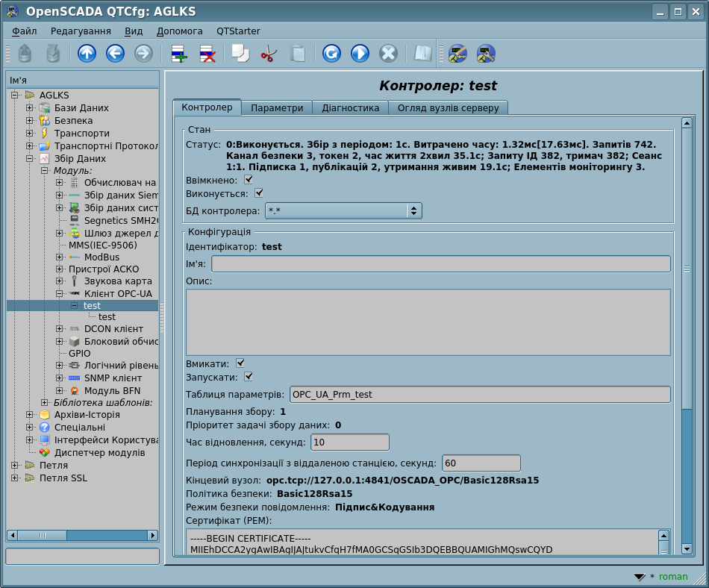Screen dimensions: 709x588
Task: Select GPIO module in the tree
Action: (80, 354)
